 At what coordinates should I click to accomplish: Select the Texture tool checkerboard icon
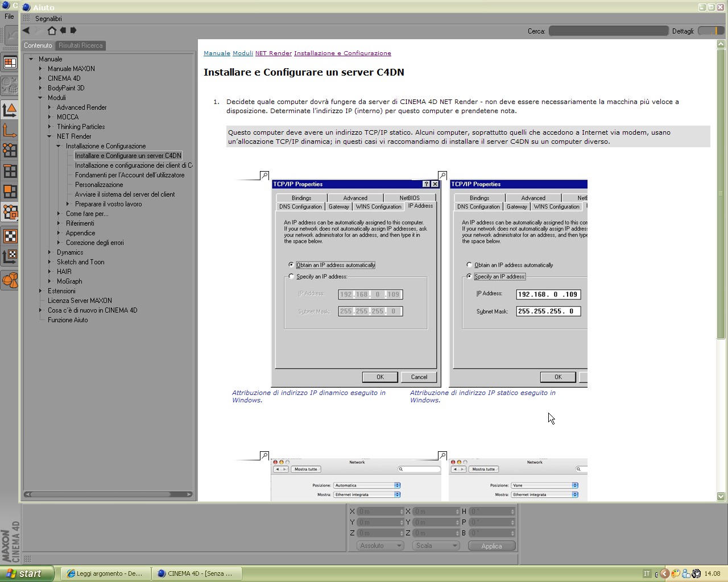(x=10, y=236)
